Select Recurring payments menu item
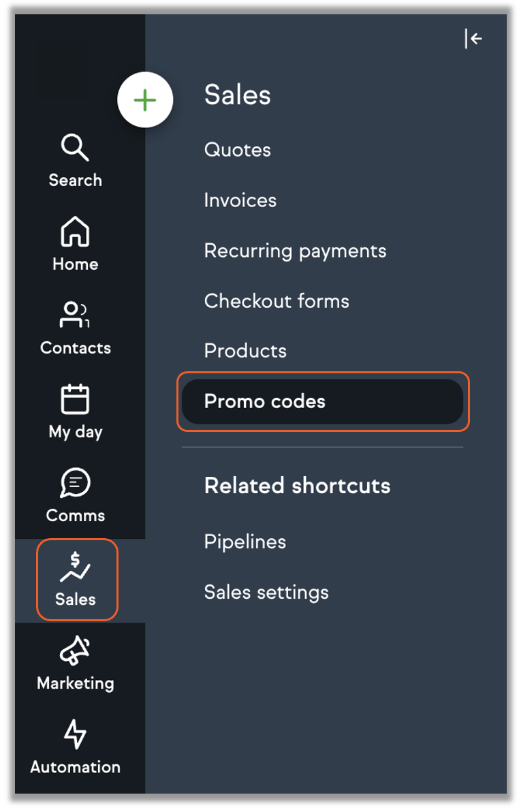This screenshot has height=812, width=519. tap(295, 251)
